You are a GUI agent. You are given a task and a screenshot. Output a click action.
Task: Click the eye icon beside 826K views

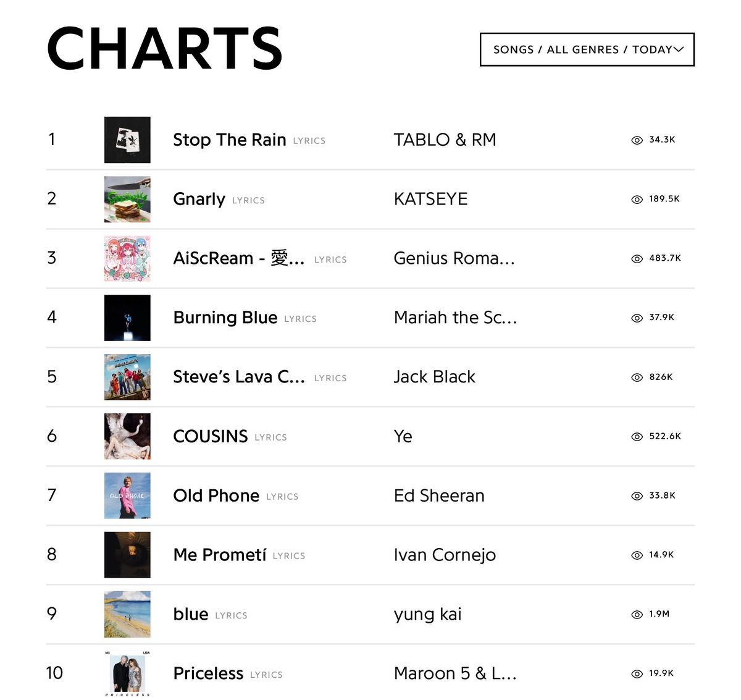(x=637, y=377)
